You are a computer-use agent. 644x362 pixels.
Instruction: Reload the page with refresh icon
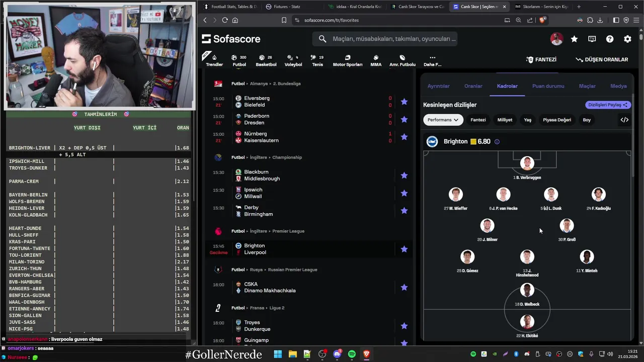pos(225,20)
